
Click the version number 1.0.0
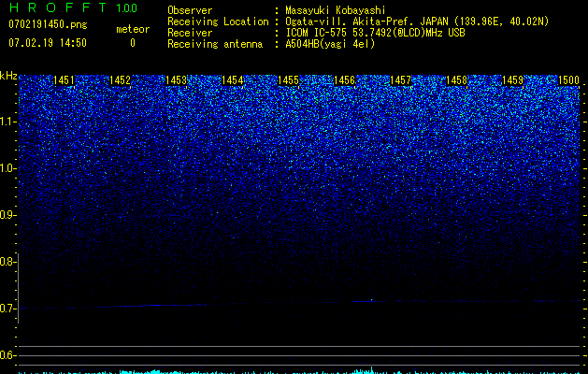[x=126, y=7]
